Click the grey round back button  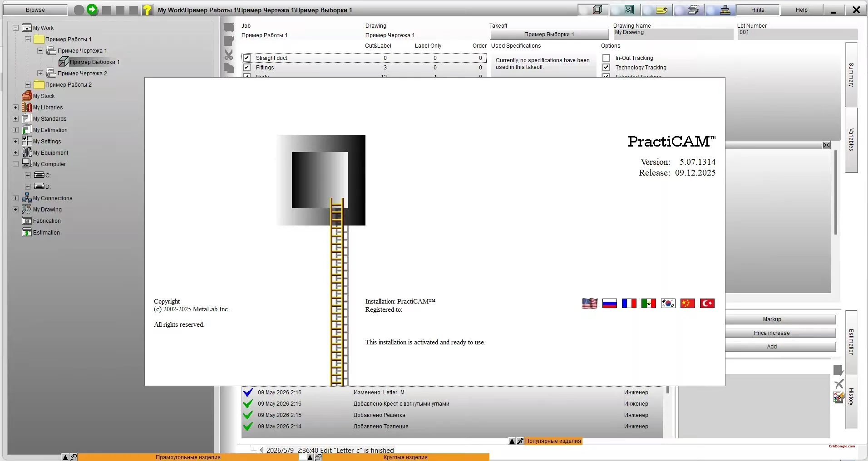click(x=79, y=10)
